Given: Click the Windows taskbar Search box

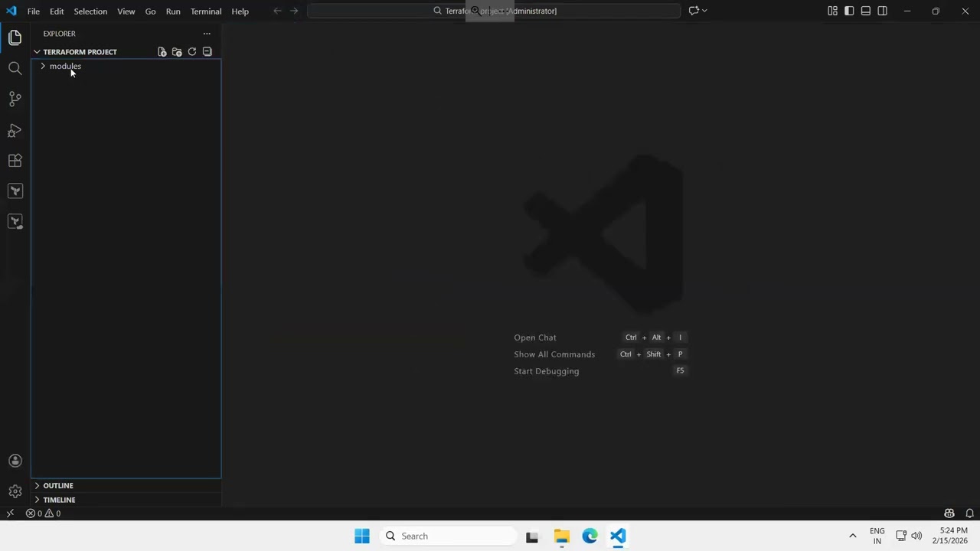Looking at the screenshot, I should 449,536.
